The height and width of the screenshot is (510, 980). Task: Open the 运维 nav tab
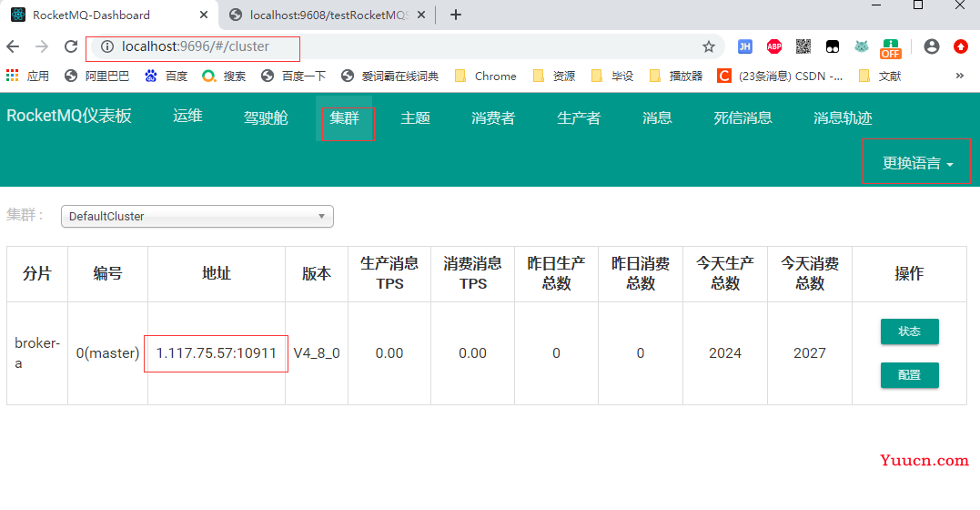point(187,116)
